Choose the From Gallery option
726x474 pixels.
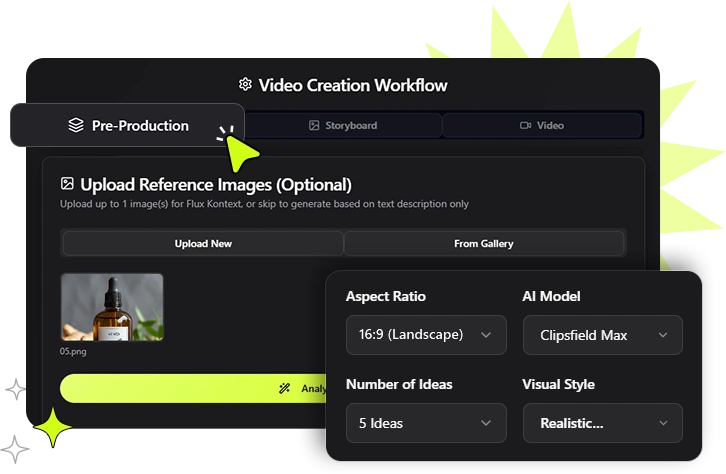[x=484, y=243]
